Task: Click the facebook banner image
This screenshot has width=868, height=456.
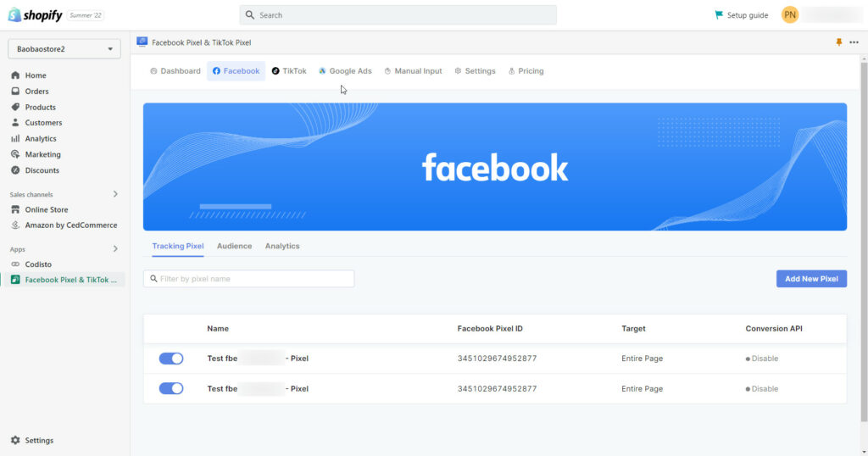Action: (495, 167)
